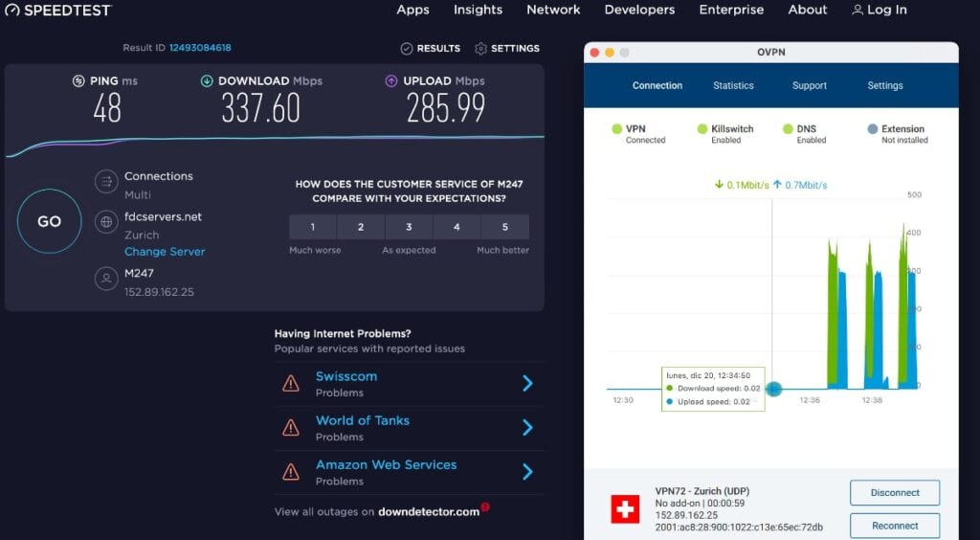
Task: Click the IPv6 address in OVPN
Action: 739,528
